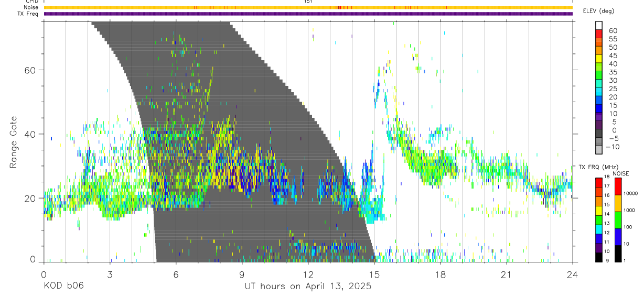
Task: Click the NOISE legend title
Action: click(x=621, y=173)
